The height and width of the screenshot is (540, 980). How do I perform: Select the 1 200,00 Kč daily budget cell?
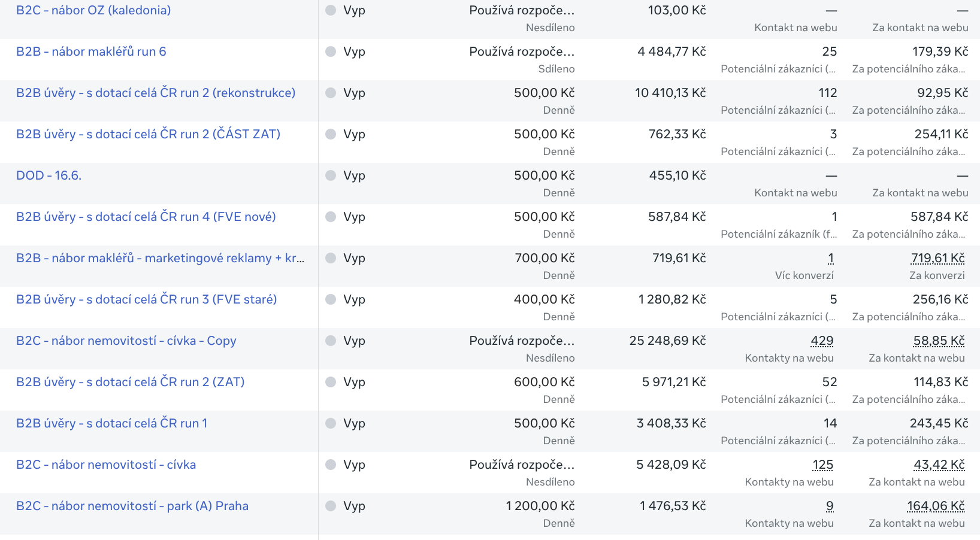coord(540,506)
